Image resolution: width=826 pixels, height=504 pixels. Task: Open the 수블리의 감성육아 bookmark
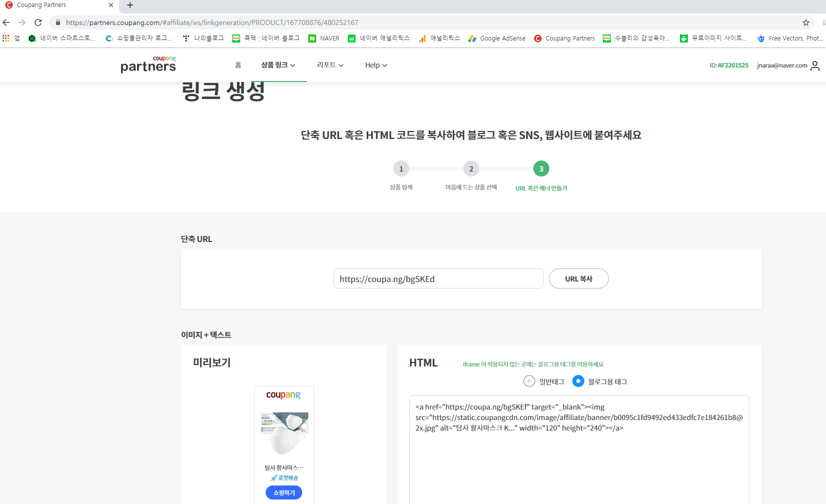pyautogui.click(x=636, y=38)
